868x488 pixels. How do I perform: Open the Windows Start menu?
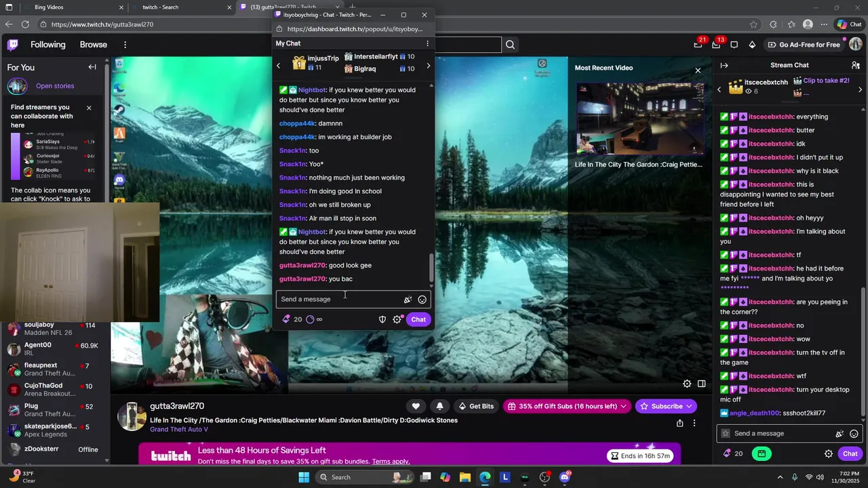(x=304, y=477)
